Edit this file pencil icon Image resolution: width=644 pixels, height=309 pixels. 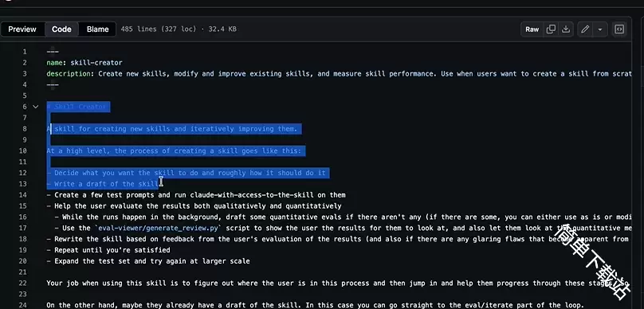click(585, 29)
